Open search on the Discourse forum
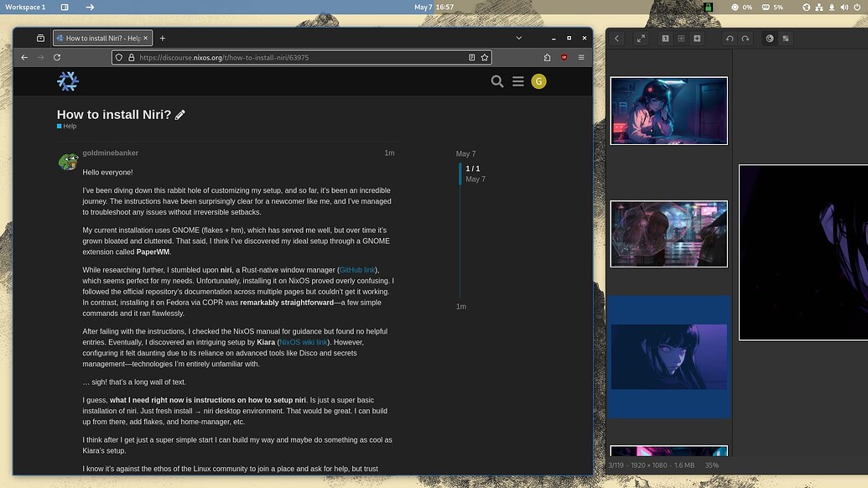The width and height of the screenshot is (868, 488). (497, 81)
